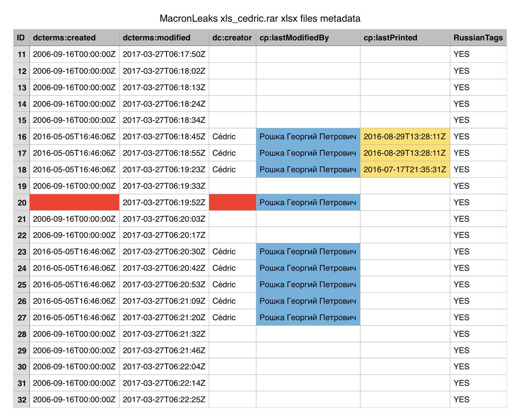523x420 pixels.
Task: Click modified timestamp 2017-03-27T06:17:50Z
Action: point(164,54)
